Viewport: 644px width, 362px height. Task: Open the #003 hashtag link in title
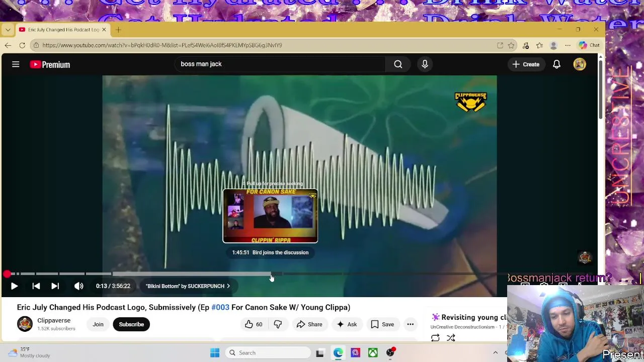[x=220, y=307]
